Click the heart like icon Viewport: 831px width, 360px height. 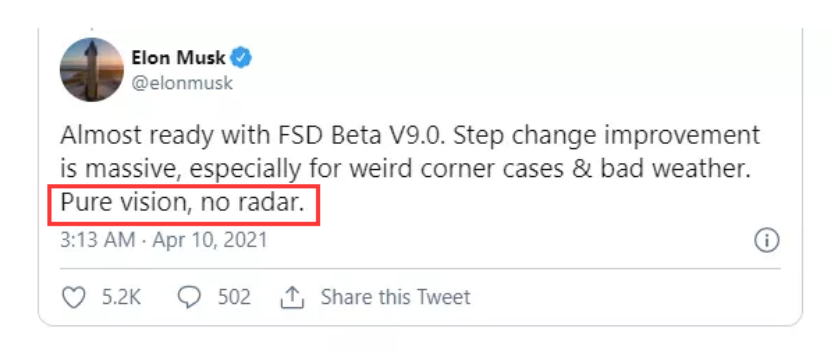pos(74,297)
